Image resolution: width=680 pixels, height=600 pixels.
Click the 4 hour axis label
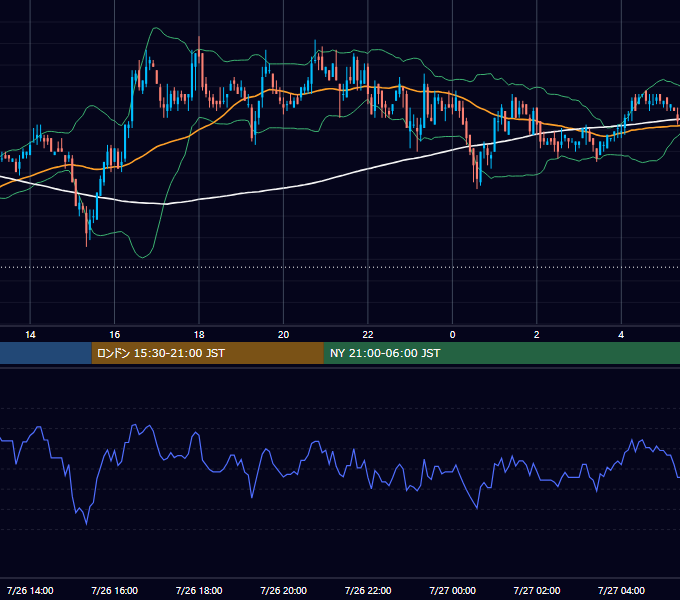click(x=621, y=335)
